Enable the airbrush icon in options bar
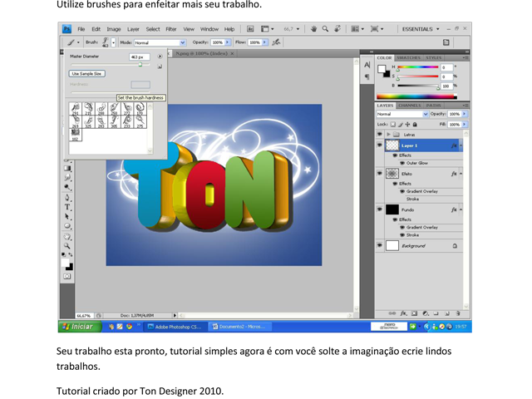 point(276,42)
